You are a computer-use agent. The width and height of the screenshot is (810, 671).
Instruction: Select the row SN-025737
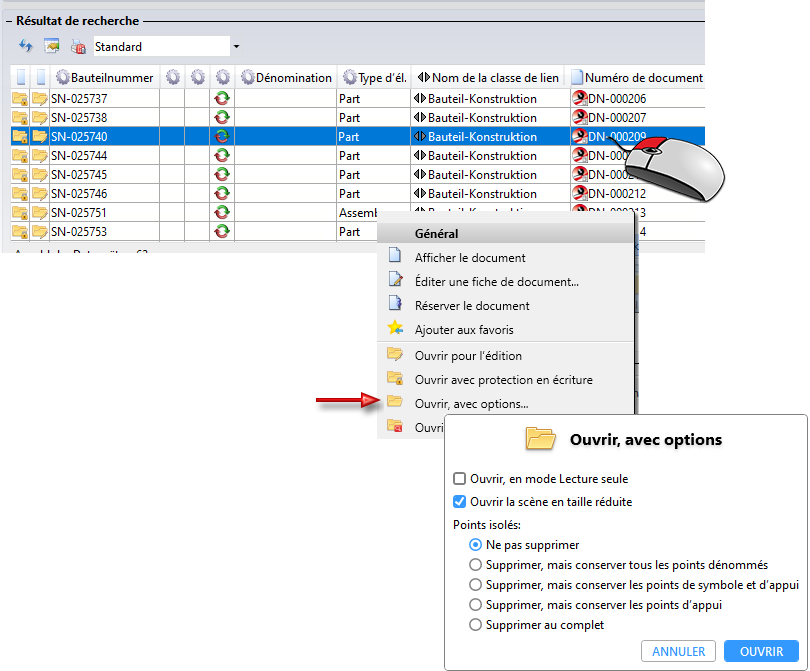[357, 98]
